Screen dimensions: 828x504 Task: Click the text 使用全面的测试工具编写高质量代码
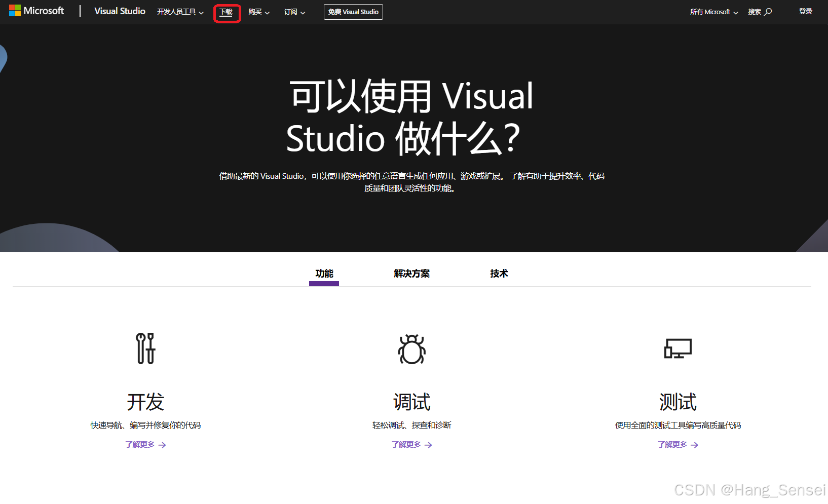(678, 425)
